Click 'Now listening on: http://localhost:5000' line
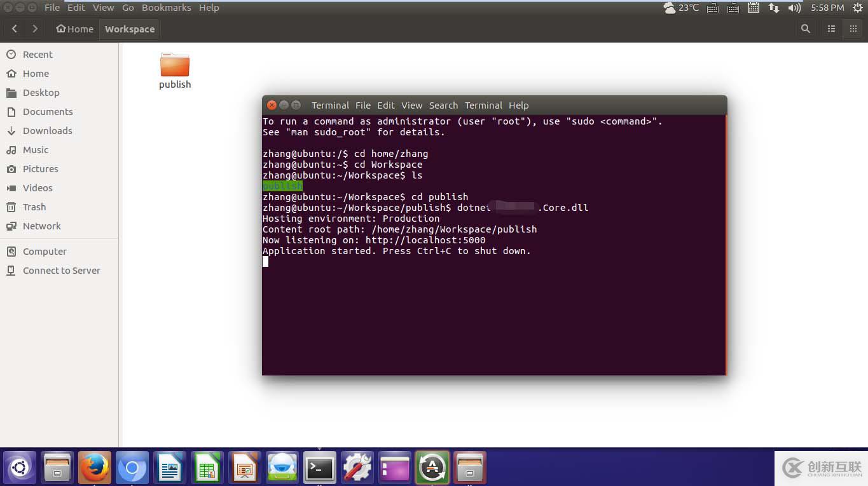Viewport: 868px width, 486px height. click(x=374, y=240)
